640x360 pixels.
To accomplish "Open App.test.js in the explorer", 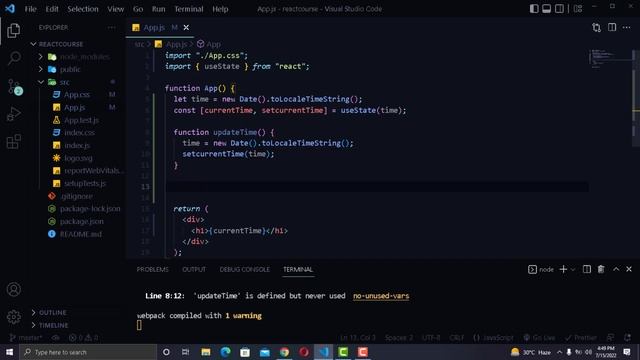I will [81, 120].
